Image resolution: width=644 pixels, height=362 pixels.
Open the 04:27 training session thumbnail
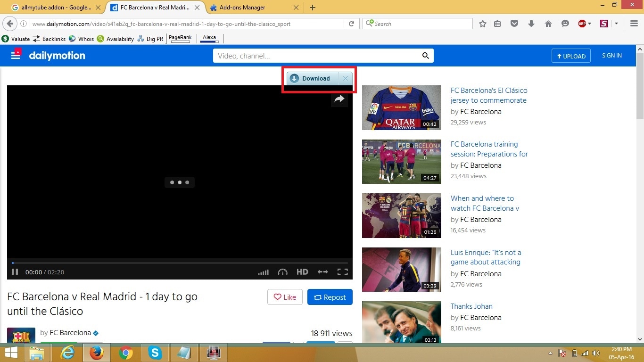click(402, 162)
